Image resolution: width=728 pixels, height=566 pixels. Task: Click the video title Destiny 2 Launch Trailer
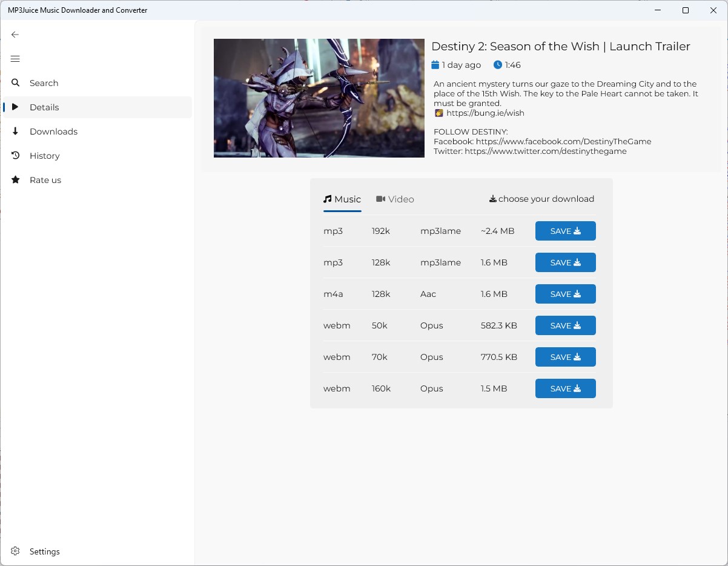coord(561,47)
